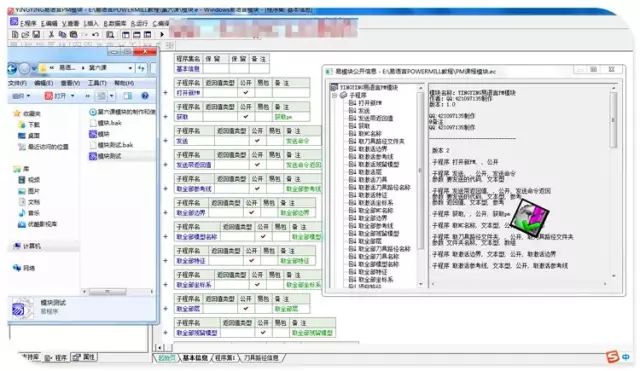The width and height of the screenshot is (640, 371).
Task: Open dropdown arrow next to 打开 button
Action: pos(73,96)
